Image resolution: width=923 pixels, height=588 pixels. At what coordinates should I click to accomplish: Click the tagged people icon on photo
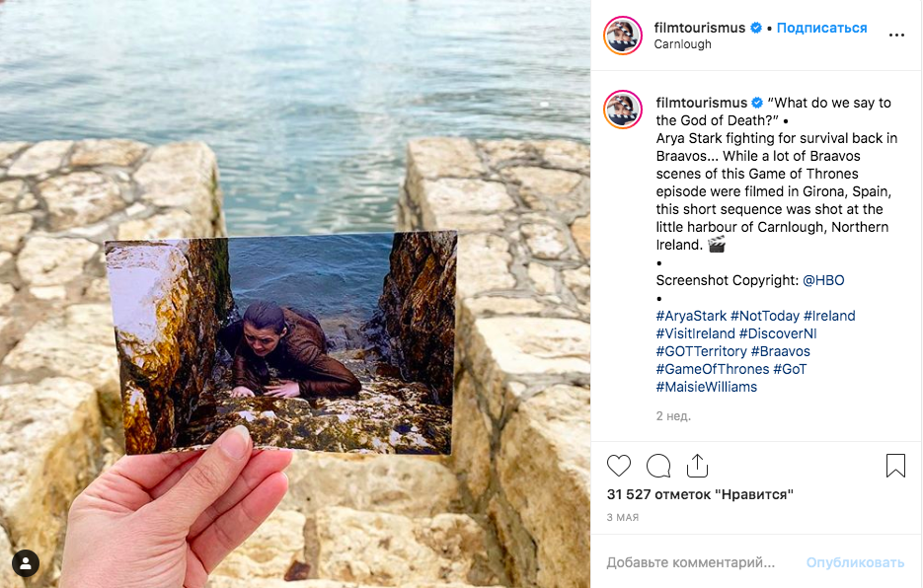pos(26,563)
